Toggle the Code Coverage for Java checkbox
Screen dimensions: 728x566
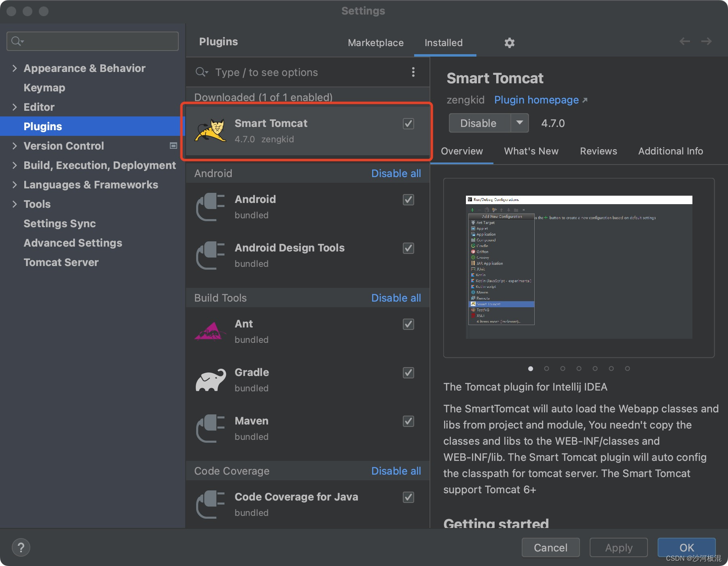click(x=408, y=497)
